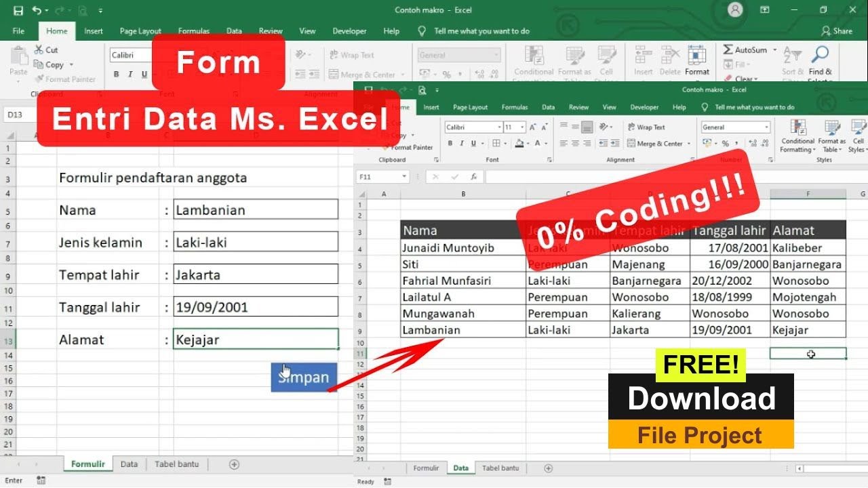Click Fill Color bucket in front window
Screen dimensions: 868x488
coord(519,144)
